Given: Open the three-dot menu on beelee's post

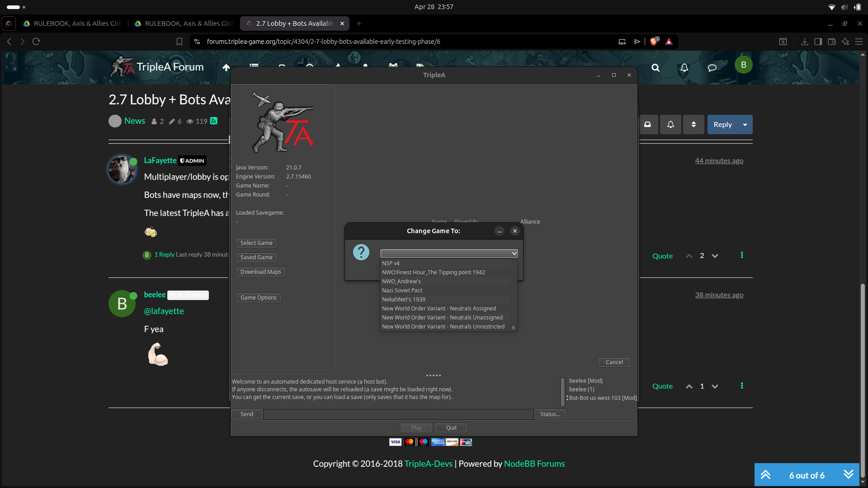Looking at the screenshot, I should click(741, 385).
